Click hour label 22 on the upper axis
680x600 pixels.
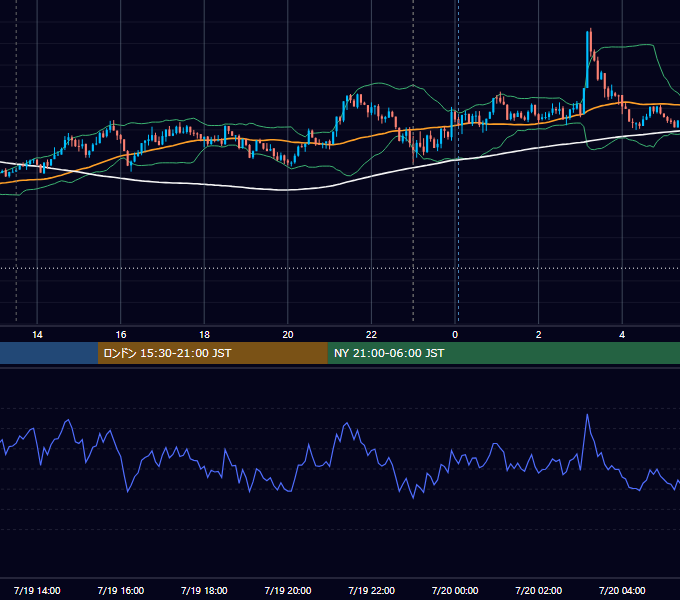371,335
